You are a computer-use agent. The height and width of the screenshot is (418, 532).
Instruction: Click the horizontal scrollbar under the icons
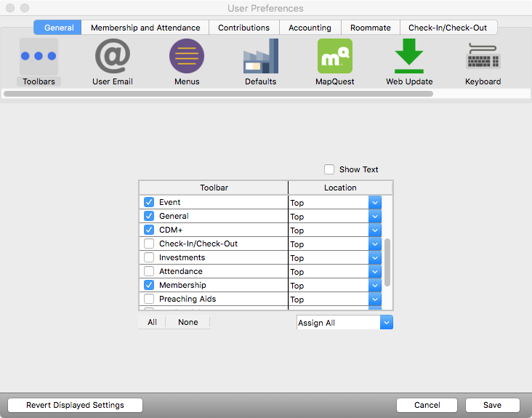point(218,94)
